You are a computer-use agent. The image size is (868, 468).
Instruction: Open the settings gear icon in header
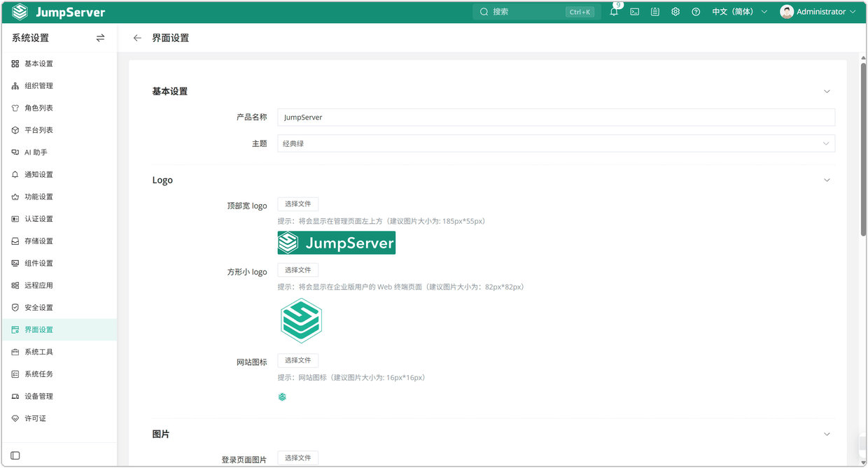675,12
